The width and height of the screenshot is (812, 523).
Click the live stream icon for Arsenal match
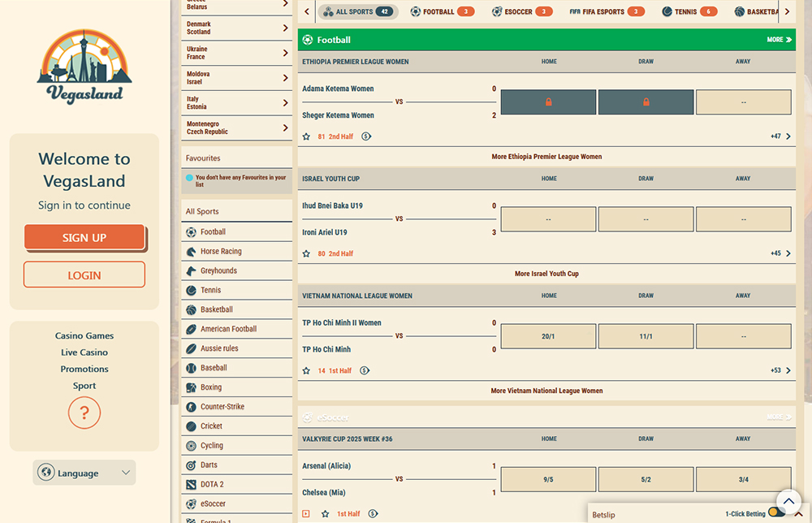[306, 514]
